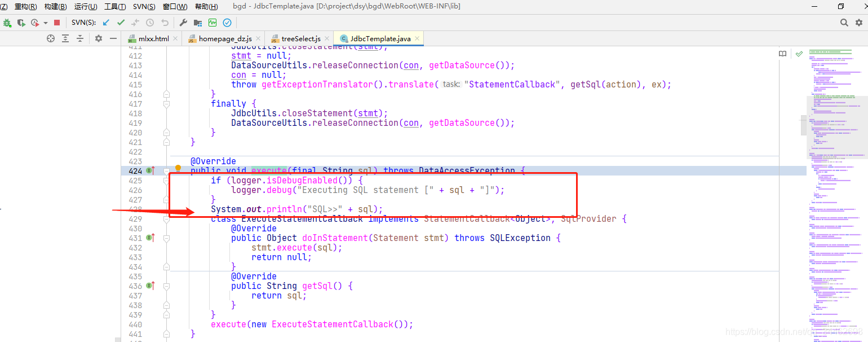The image size is (868, 342).
Task: Click implements gutter marker on line 436
Action: (x=150, y=286)
